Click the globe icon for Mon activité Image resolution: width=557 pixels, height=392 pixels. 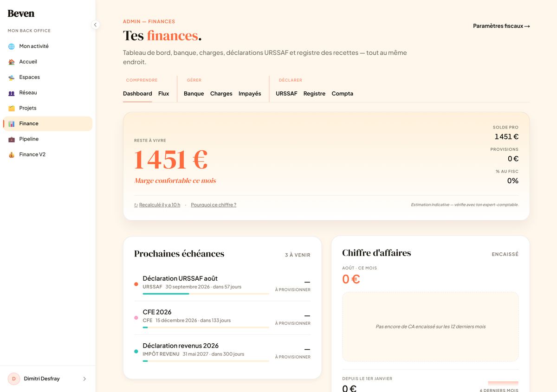(x=12, y=46)
